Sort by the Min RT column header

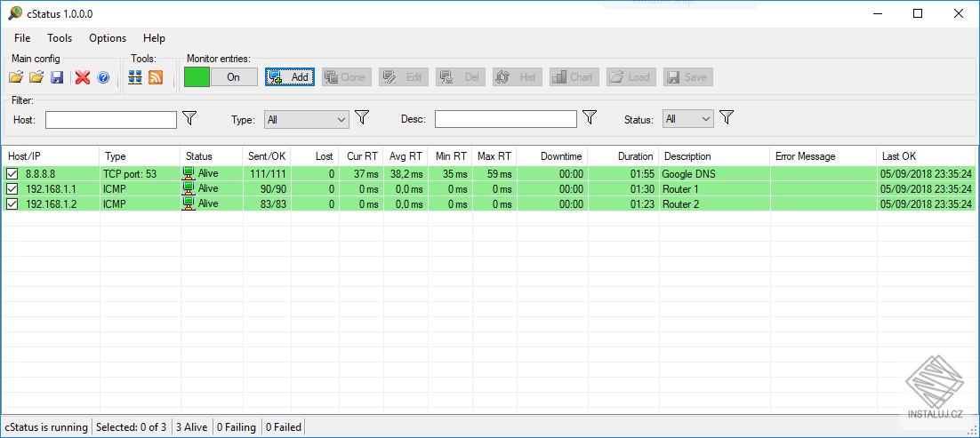click(x=450, y=156)
